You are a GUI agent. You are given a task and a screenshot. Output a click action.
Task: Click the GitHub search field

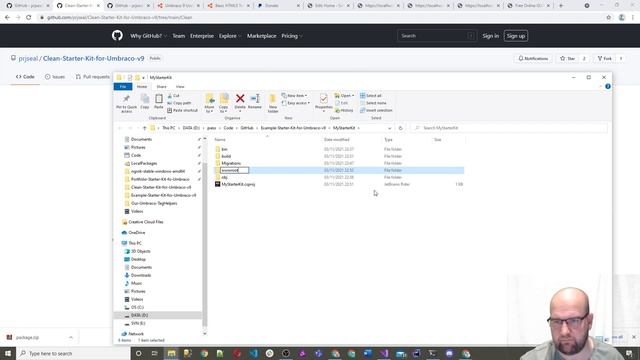[x=436, y=36]
